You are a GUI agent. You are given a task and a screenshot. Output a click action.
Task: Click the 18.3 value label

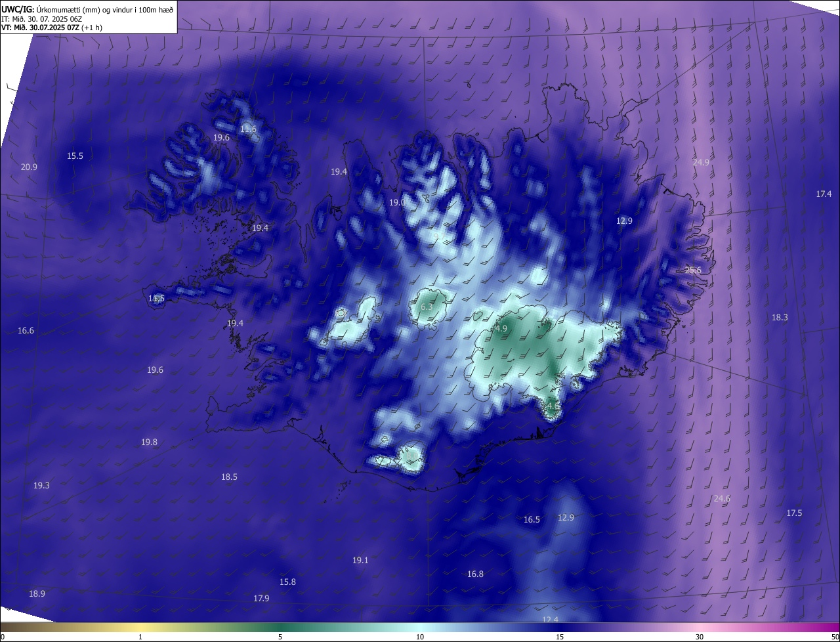click(x=780, y=318)
